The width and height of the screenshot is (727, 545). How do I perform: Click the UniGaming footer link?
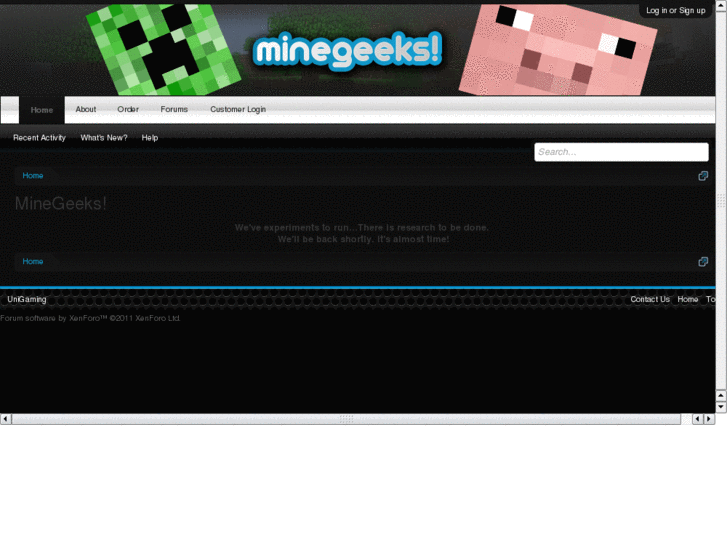click(x=27, y=300)
